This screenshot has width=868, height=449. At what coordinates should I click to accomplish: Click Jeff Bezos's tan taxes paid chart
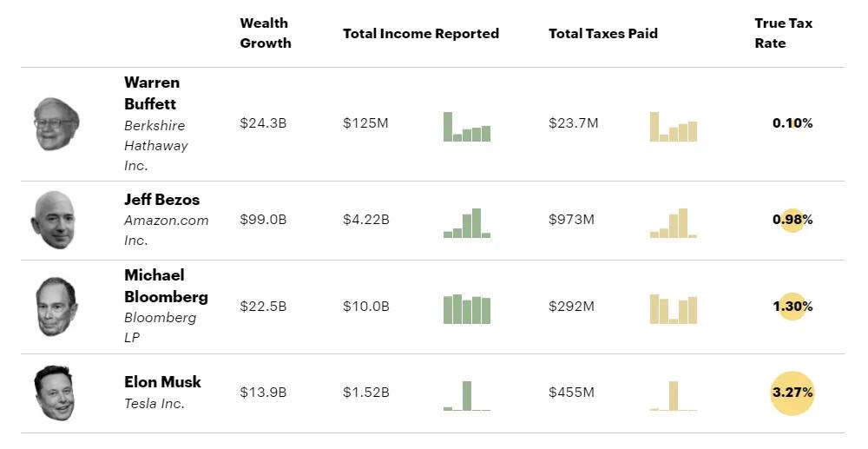(674, 223)
